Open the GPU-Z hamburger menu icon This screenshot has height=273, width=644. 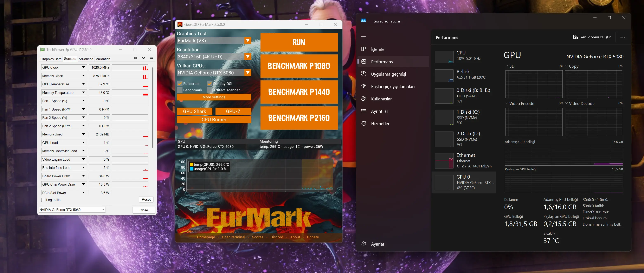[151, 58]
